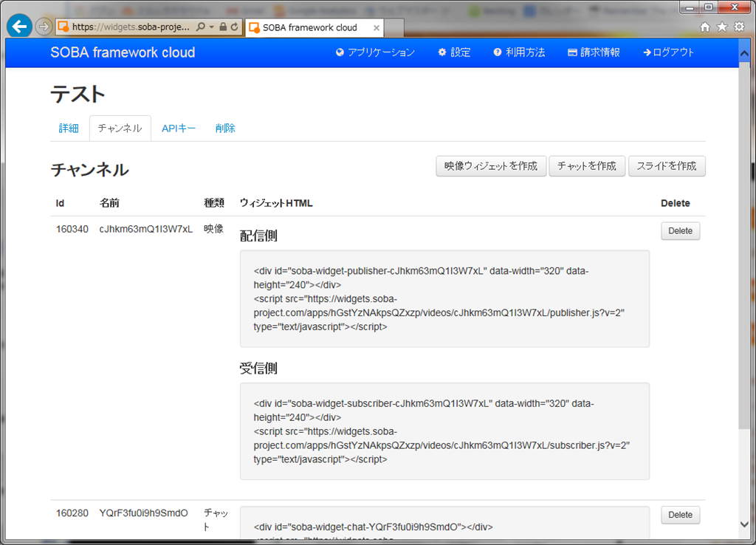Select the チャンネル tab
This screenshot has height=545, width=756.
[120, 128]
